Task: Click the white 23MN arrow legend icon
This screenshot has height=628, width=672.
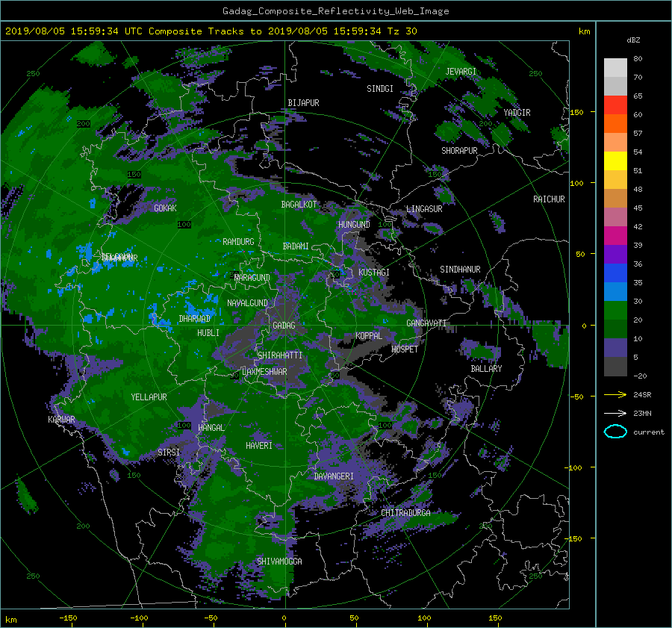Action: click(615, 413)
